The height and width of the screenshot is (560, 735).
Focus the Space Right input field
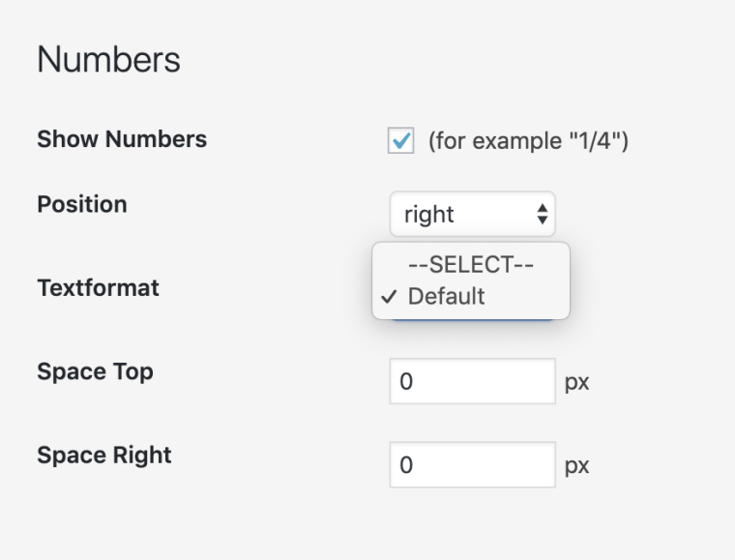click(472, 465)
